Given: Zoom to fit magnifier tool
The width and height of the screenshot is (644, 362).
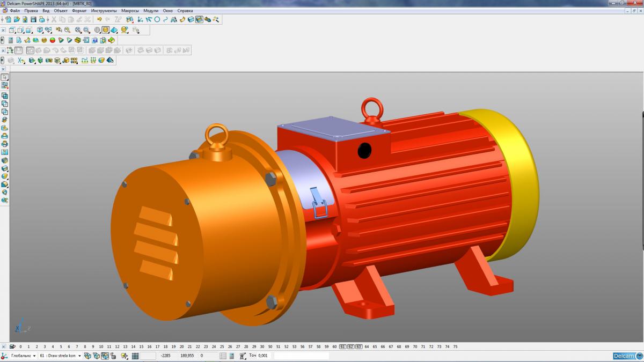Looking at the screenshot, I should [x=77, y=29].
